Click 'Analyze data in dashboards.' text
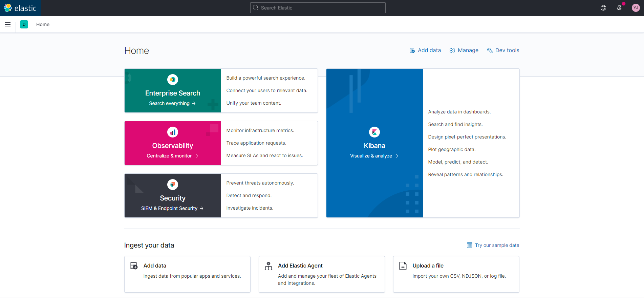 [x=459, y=112]
